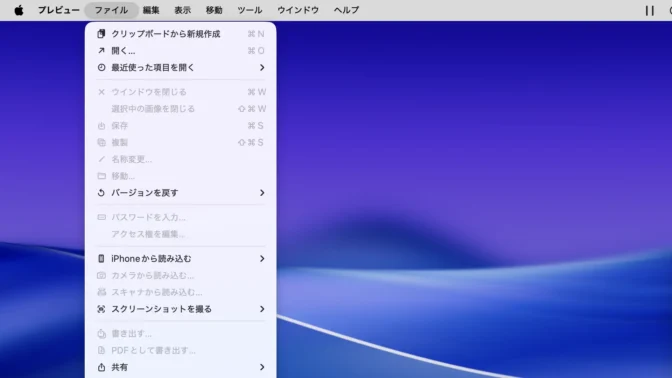Click the password icon beside パスワードを入力…
The width and height of the screenshot is (672, 378).
pos(101,217)
